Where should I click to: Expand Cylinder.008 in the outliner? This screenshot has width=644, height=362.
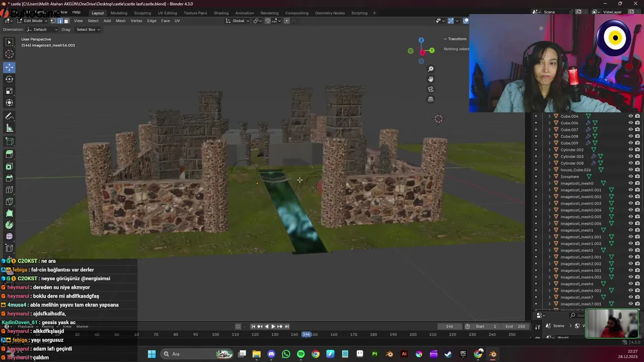tap(549, 163)
